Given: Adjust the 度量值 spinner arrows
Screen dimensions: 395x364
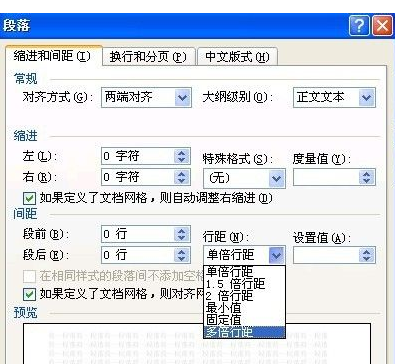Looking at the screenshot, I should pyautogui.click(x=367, y=177).
